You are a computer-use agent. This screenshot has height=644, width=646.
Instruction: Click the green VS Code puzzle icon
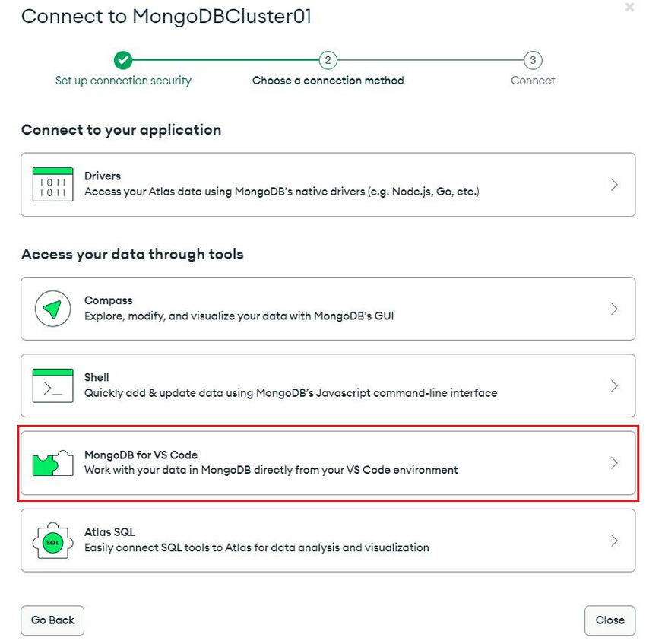click(x=52, y=462)
